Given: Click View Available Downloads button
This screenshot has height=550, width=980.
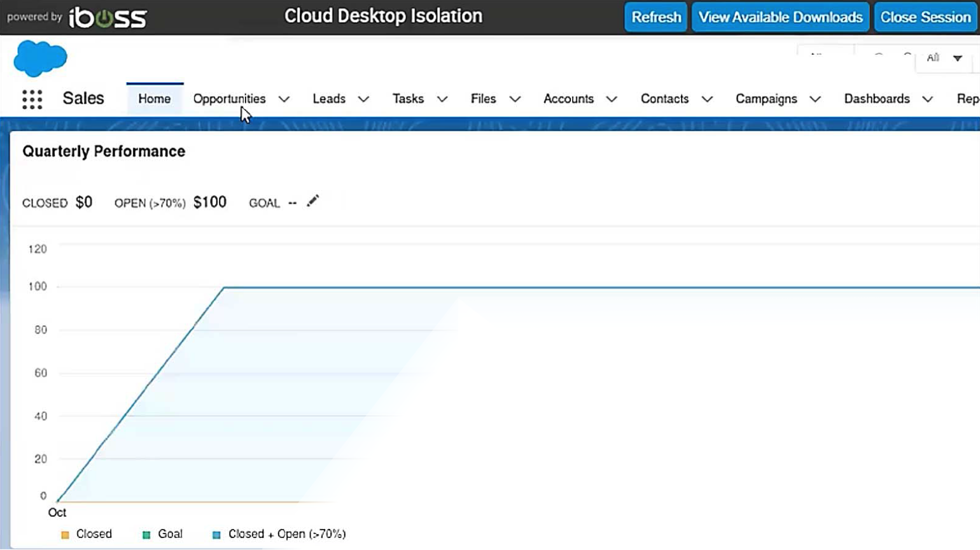Looking at the screenshot, I should (781, 17).
